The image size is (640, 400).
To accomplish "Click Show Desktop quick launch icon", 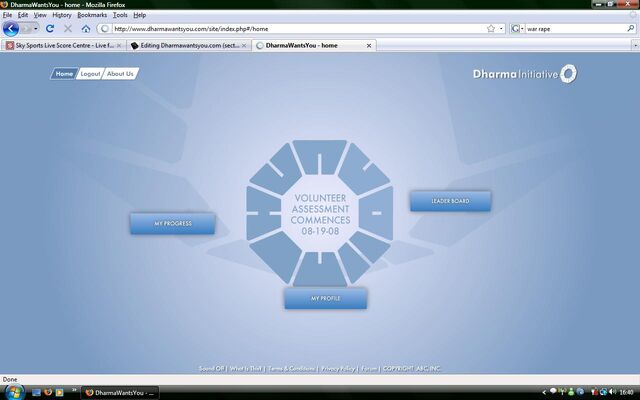I will pos(36,392).
